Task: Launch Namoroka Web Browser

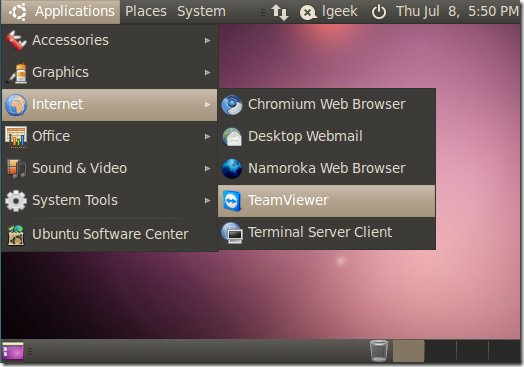Action: 326,168
